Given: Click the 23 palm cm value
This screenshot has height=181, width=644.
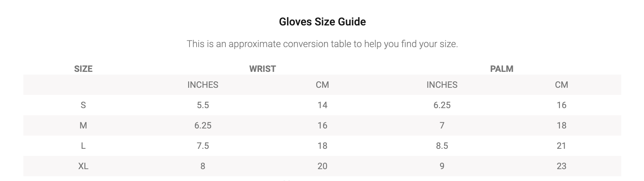Looking at the screenshot, I should [561, 166].
